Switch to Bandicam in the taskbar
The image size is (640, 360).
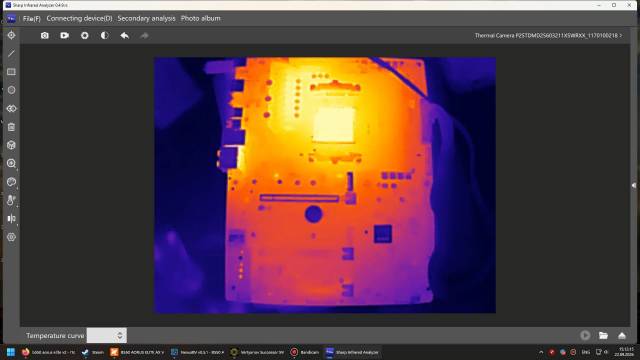coord(304,352)
